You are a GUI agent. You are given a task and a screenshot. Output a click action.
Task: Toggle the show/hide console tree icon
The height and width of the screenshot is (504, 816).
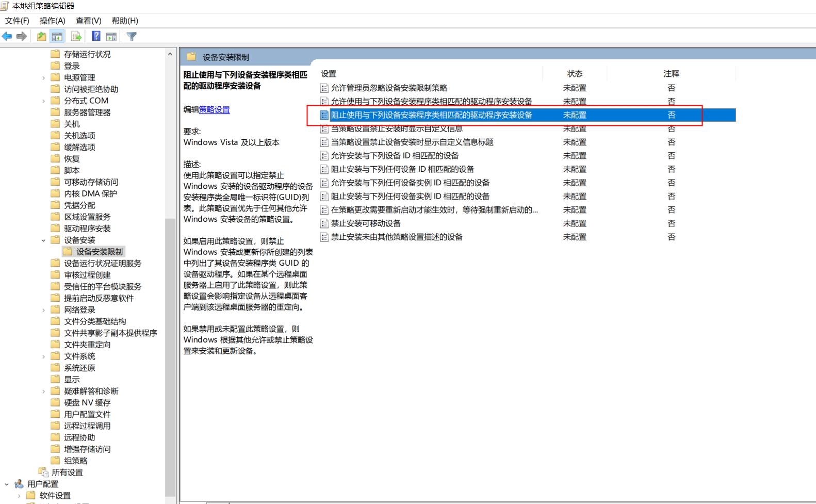(x=57, y=36)
